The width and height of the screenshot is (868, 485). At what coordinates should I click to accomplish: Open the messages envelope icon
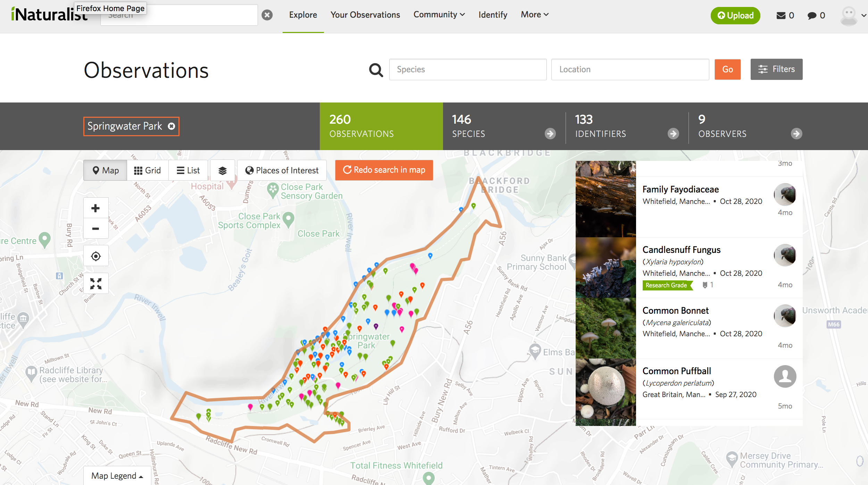click(781, 16)
